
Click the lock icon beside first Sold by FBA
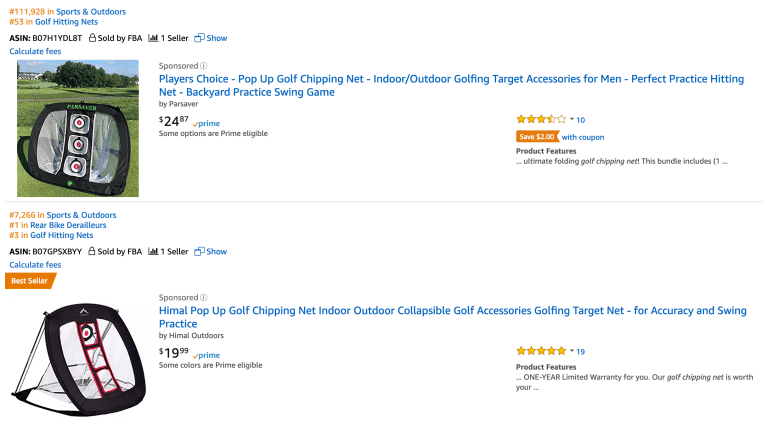tap(92, 38)
